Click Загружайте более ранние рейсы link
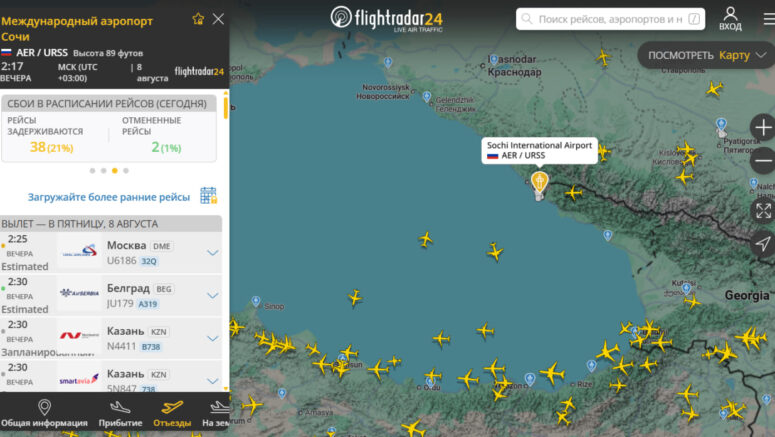775x437 pixels. click(x=109, y=197)
